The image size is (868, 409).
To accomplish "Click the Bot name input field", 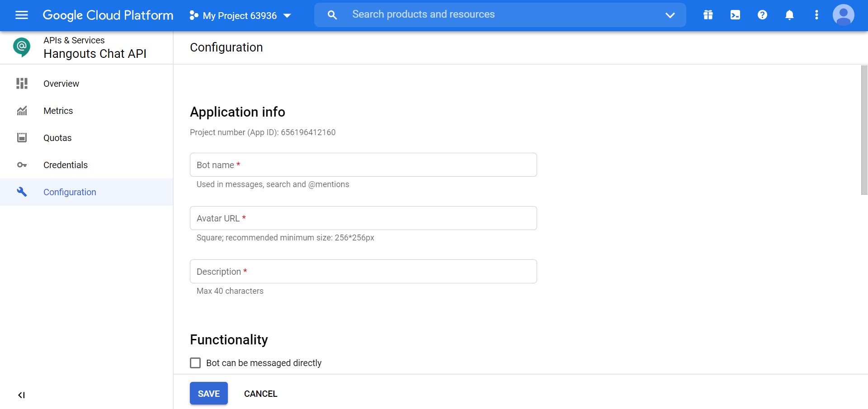I will pyautogui.click(x=363, y=165).
